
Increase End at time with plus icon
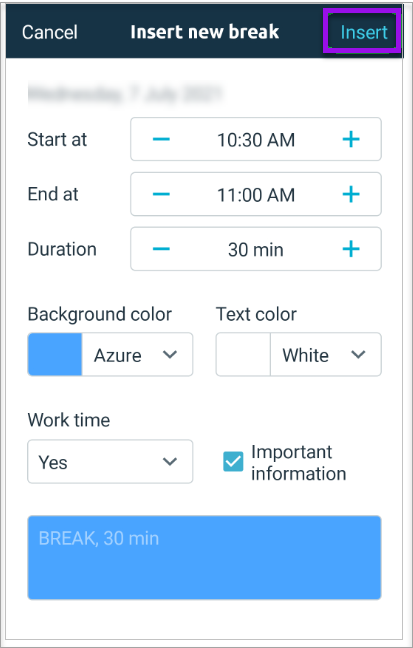(x=351, y=194)
